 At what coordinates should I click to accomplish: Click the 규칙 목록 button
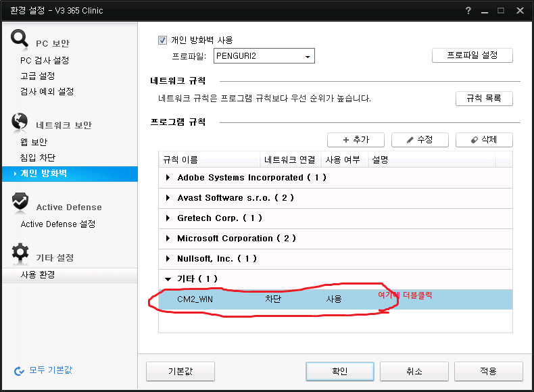coord(484,99)
